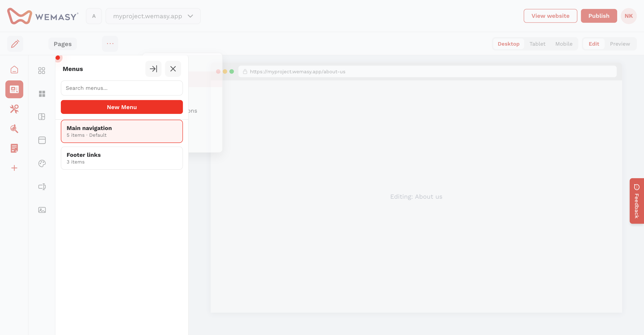Select Preview mode
Image resolution: width=644 pixels, height=335 pixels.
[x=620, y=44]
